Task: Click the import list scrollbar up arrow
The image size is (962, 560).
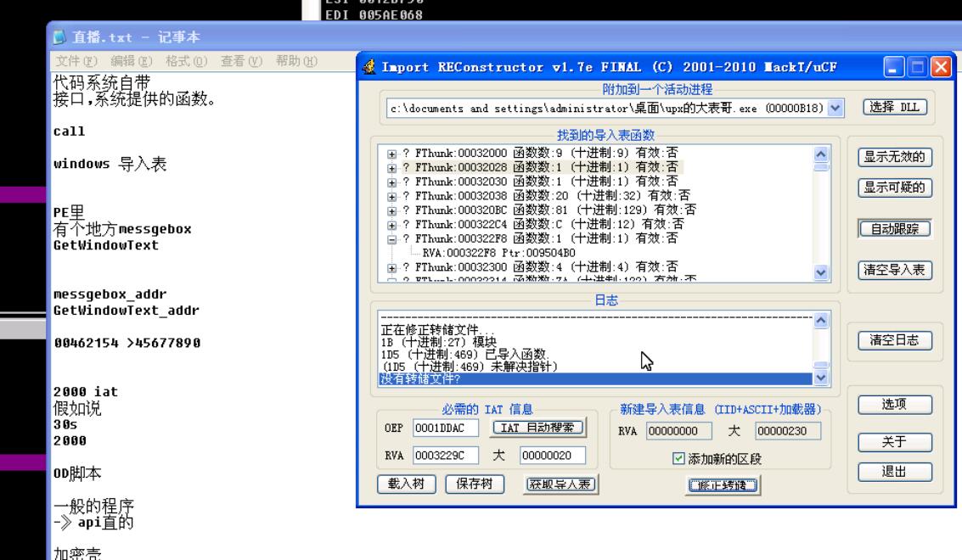Action: [x=821, y=154]
